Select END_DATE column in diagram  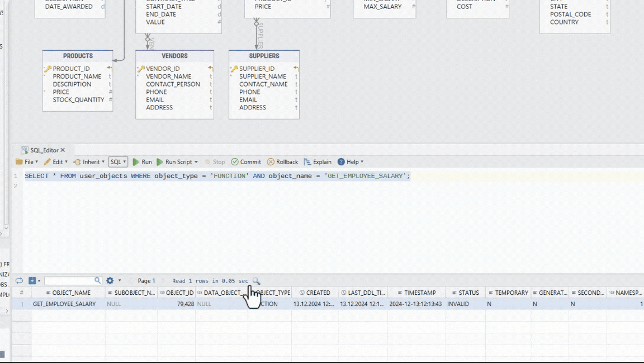click(x=161, y=15)
